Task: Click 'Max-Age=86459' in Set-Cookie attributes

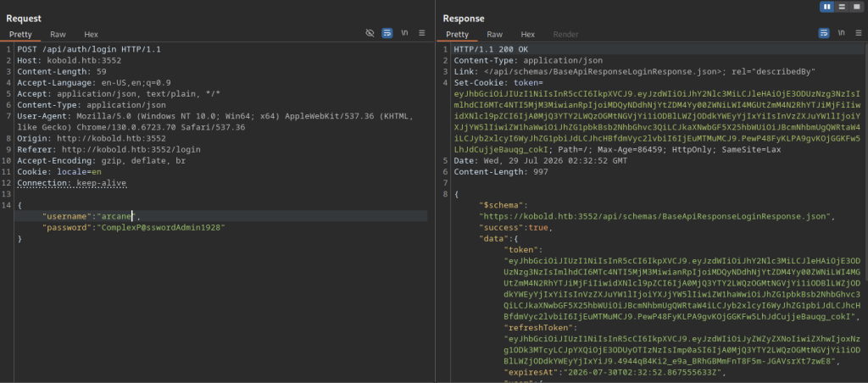Action: (625, 149)
